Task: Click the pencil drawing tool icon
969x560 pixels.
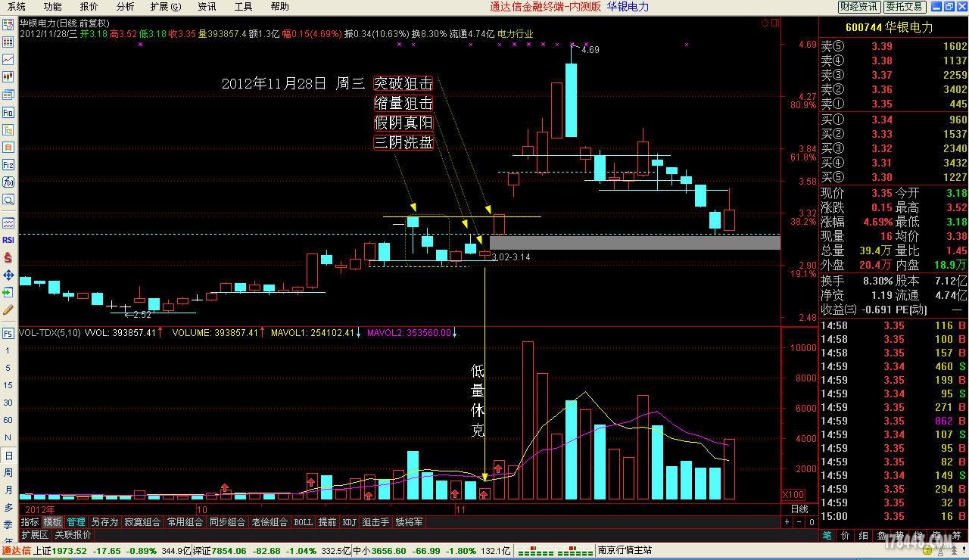Action: pos(8,310)
